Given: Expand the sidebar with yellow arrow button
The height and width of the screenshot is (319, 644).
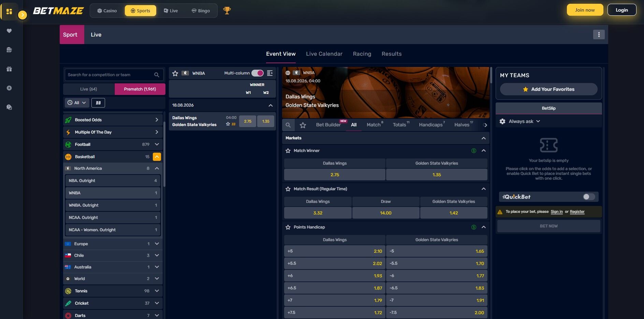Looking at the screenshot, I should tap(23, 15).
